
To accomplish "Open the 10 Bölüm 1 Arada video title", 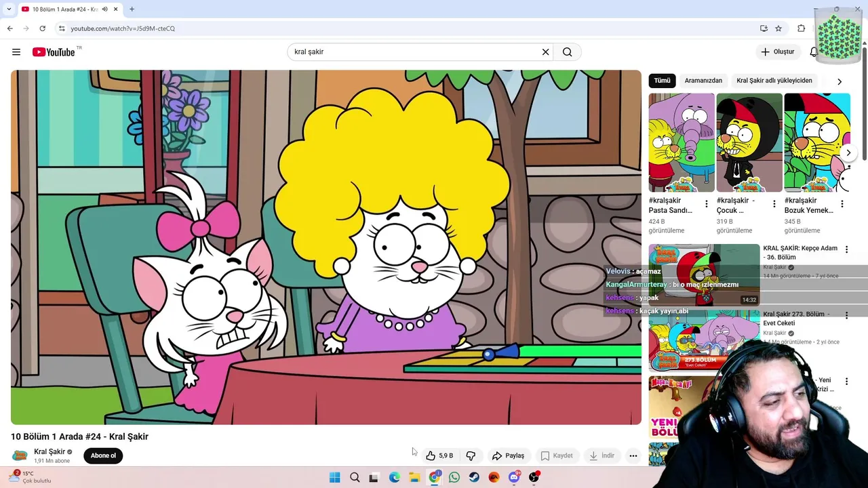I will point(79,436).
